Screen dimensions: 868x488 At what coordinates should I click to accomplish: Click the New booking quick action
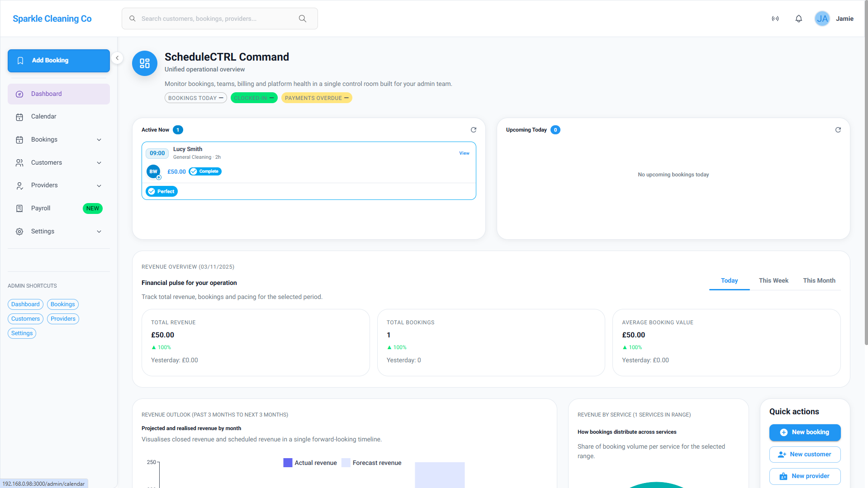[805, 432]
